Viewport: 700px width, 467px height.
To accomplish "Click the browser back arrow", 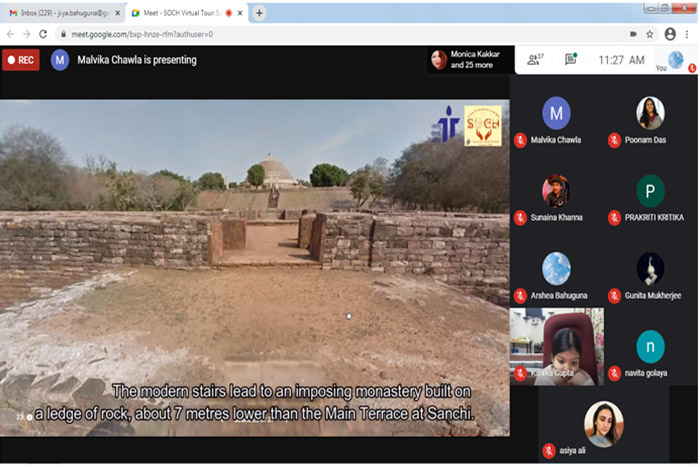I will coord(11,34).
